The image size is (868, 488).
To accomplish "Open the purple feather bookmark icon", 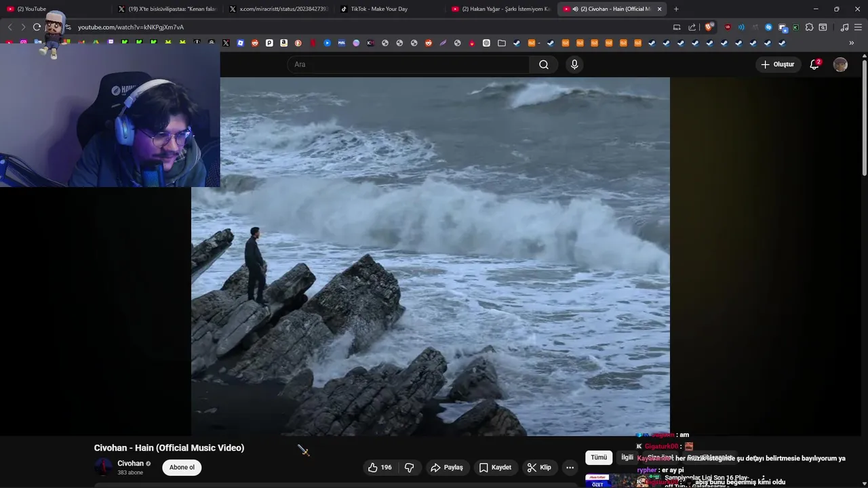I will 443,43.
